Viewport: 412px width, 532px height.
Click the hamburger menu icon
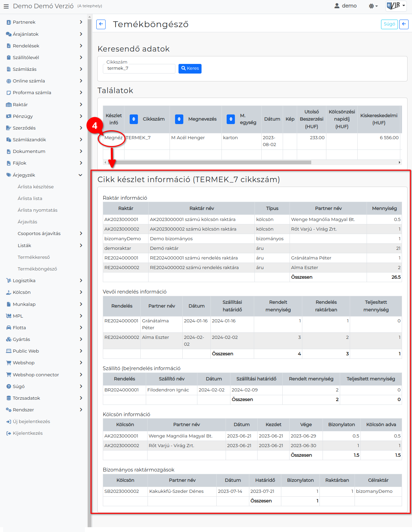pos(6,6)
